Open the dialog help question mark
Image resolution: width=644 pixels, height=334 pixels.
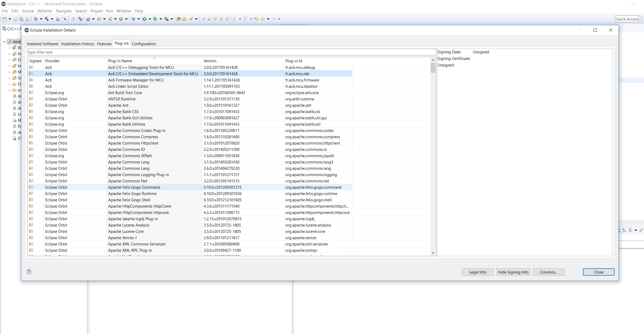tap(29, 272)
